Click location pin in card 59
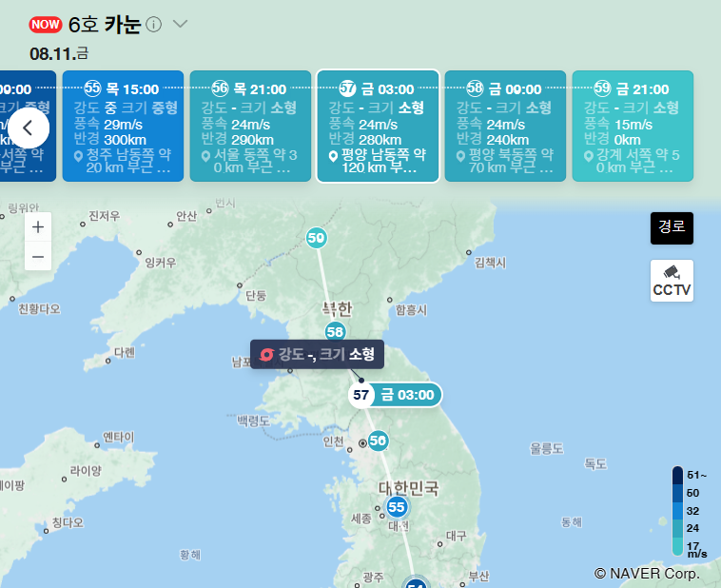The image size is (721, 588). [588, 156]
